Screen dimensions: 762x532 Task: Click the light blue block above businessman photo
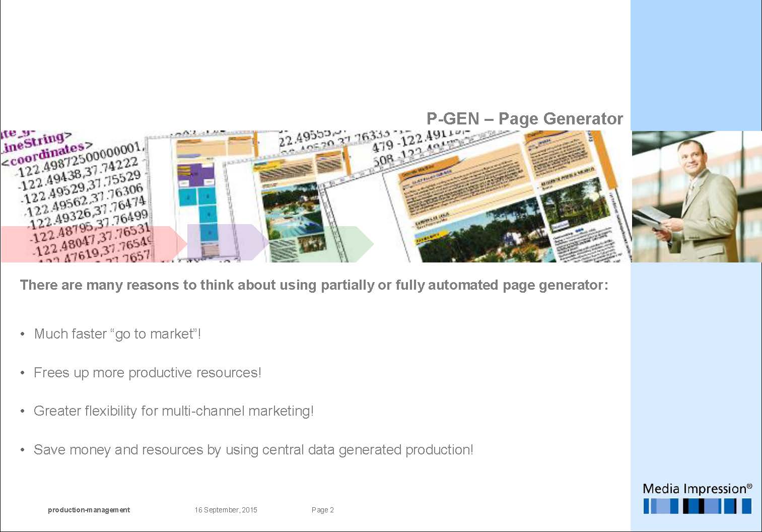[696, 65]
